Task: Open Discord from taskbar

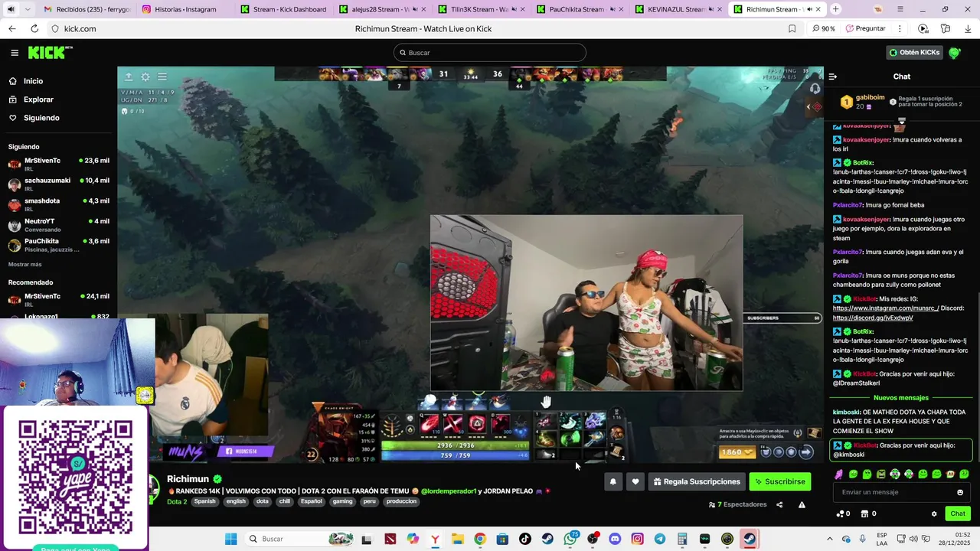Action: pyautogui.click(x=615, y=539)
